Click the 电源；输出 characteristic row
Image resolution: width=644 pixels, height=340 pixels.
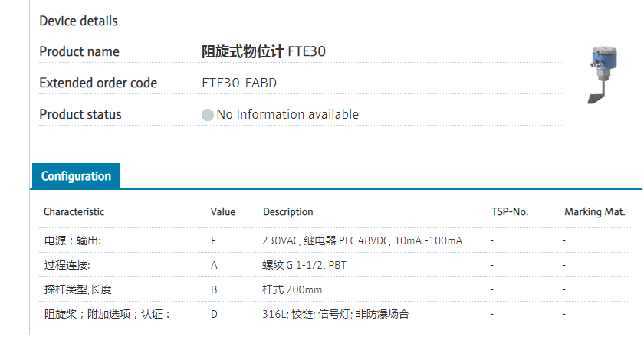point(72,240)
